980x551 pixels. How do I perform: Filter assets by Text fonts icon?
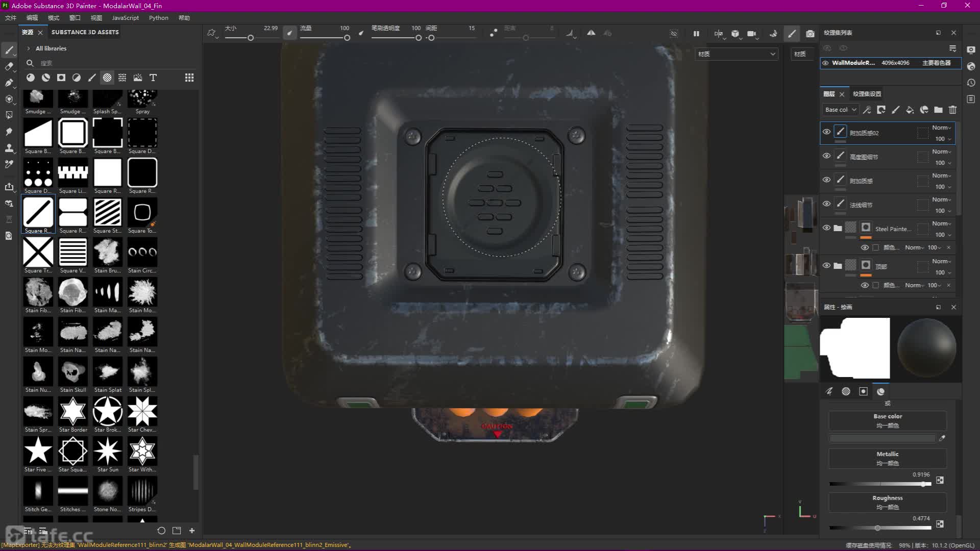coord(153,78)
